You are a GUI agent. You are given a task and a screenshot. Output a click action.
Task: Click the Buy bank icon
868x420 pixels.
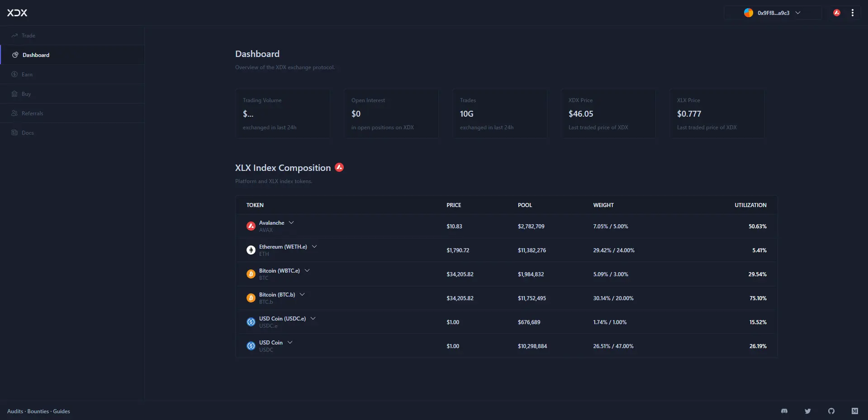tap(14, 94)
